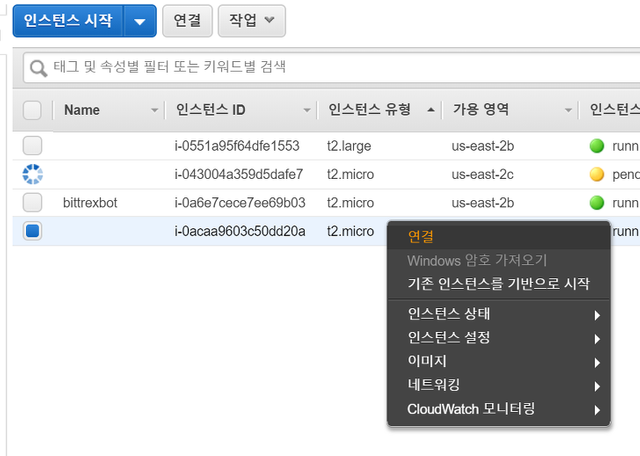Viewport: 640px width, 456px height.
Task: Click instance ID i-043004a359d5dafe7
Action: point(239,175)
